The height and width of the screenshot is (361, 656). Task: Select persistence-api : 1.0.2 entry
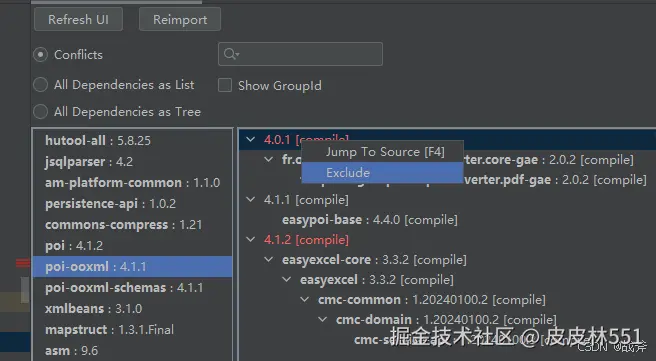pyautogui.click(x=133, y=204)
